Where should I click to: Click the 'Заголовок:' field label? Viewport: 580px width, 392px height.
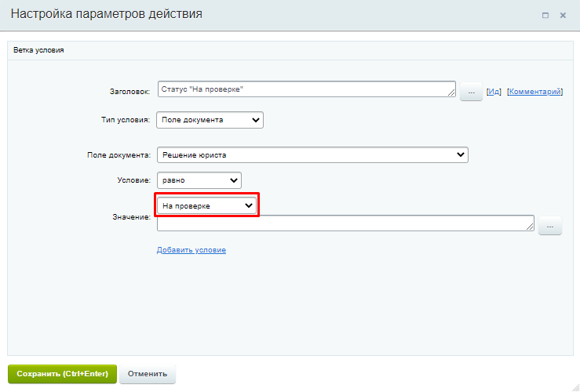[x=129, y=92]
